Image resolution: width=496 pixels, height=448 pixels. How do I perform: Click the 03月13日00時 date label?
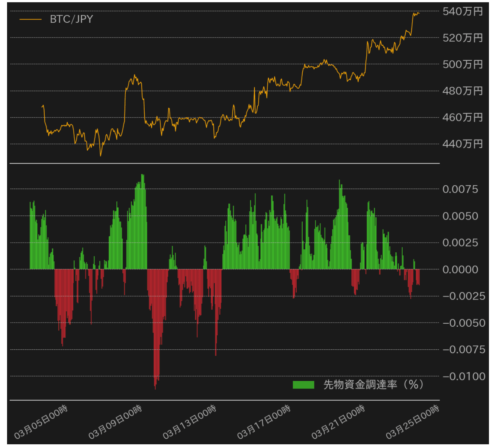pos(190,422)
